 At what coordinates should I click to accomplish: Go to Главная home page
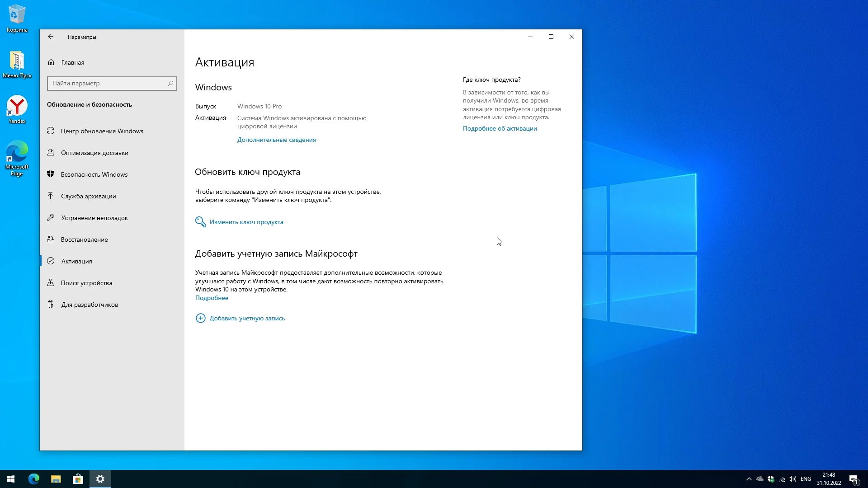coord(72,62)
